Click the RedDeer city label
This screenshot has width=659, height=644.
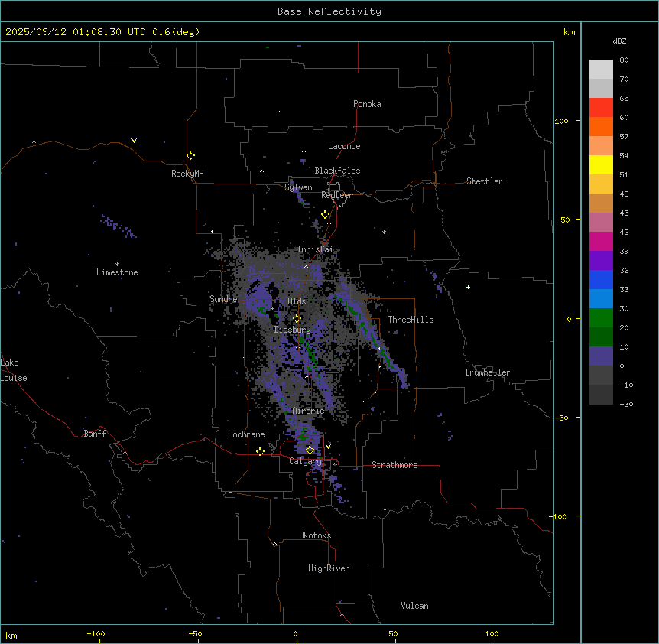click(336, 195)
